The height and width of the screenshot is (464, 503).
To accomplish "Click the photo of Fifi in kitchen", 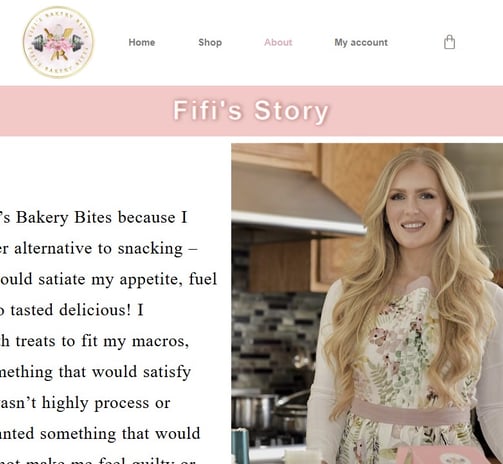I will point(367,303).
